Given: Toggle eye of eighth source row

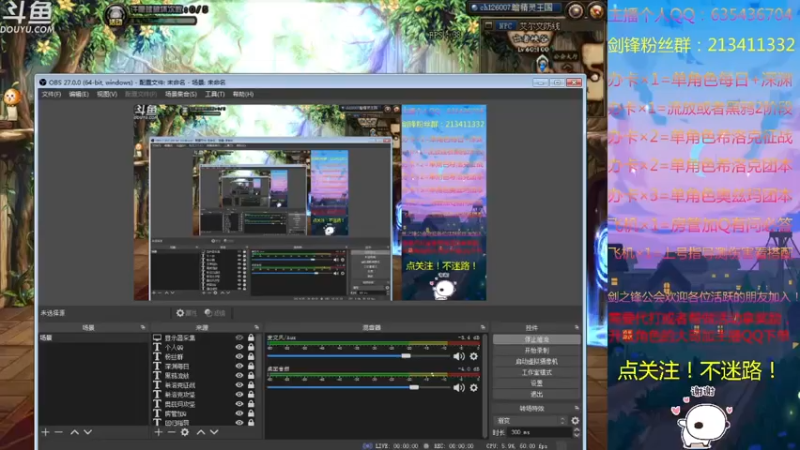Looking at the screenshot, I should coord(239,404).
